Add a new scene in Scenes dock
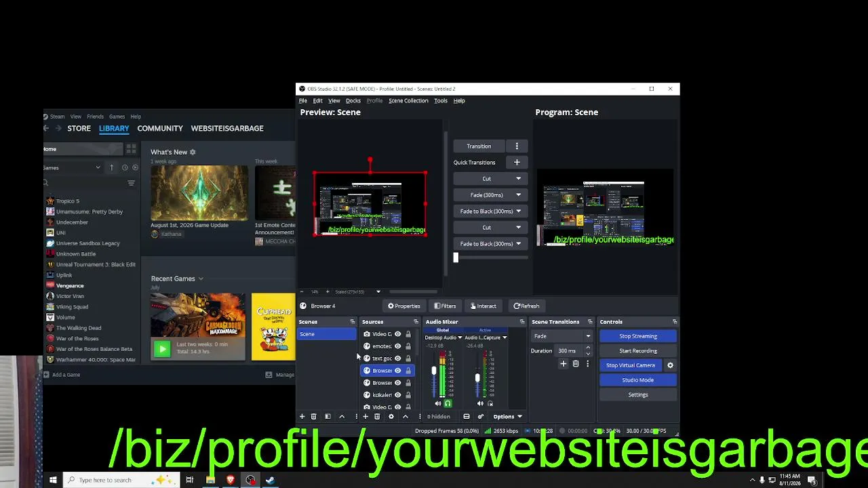This screenshot has height=488, width=868. tap(302, 417)
